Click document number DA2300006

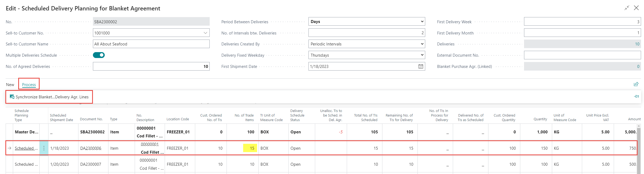[91, 148]
